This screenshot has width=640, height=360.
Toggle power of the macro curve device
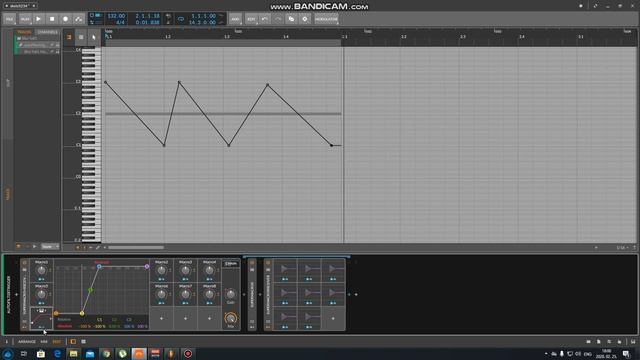click(x=24, y=263)
